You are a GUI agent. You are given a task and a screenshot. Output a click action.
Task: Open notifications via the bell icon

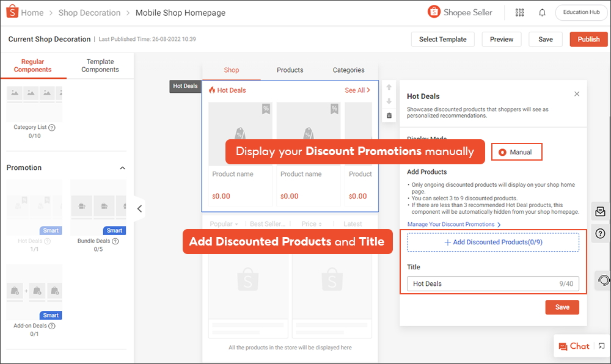(x=542, y=12)
